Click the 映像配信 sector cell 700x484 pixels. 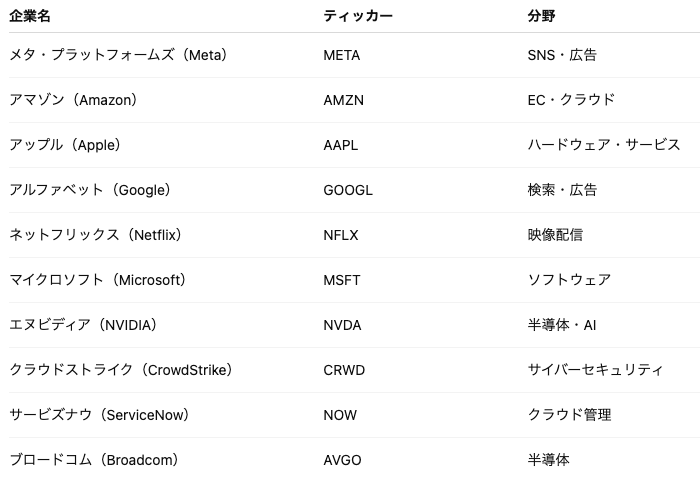(x=555, y=235)
